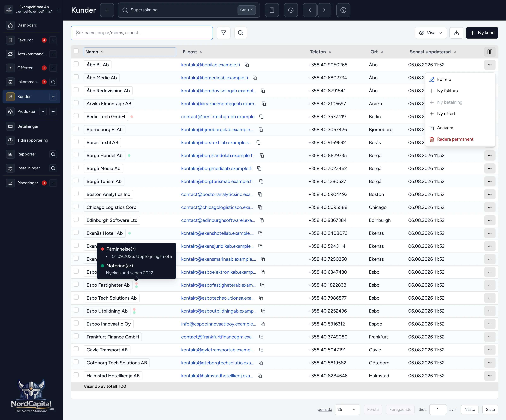
Task: Click the download export icon button
Action: (x=456, y=33)
